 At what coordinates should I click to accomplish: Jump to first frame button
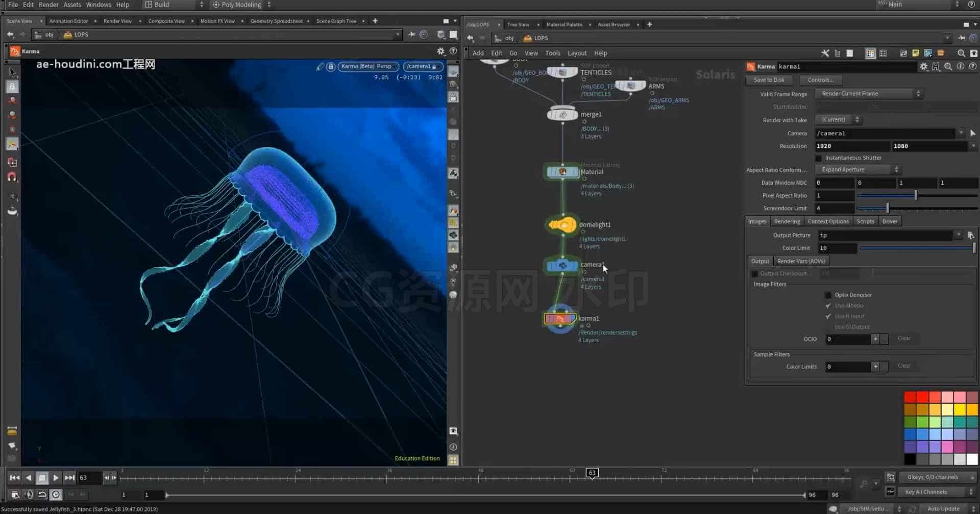pos(14,478)
